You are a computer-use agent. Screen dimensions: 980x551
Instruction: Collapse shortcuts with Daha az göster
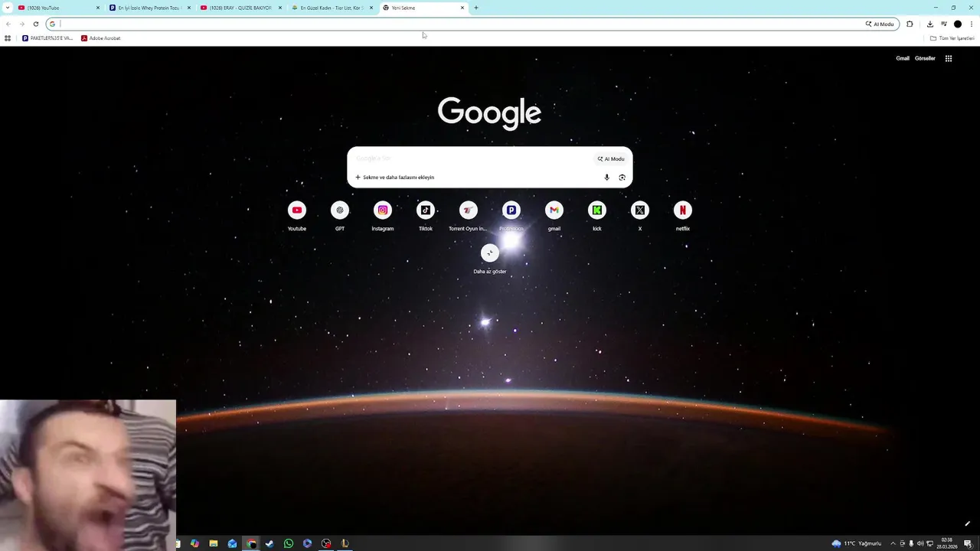pos(490,259)
